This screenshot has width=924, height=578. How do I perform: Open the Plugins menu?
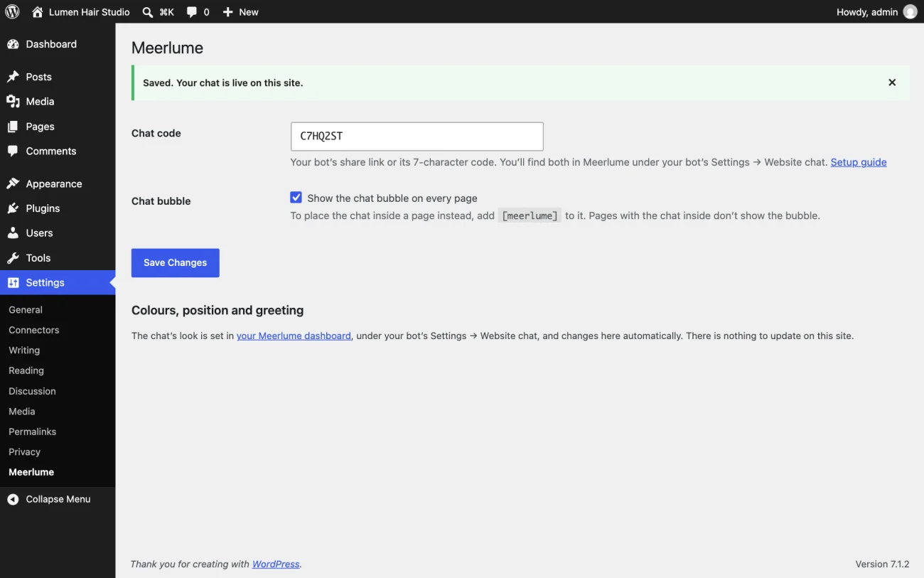tap(58, 208)
